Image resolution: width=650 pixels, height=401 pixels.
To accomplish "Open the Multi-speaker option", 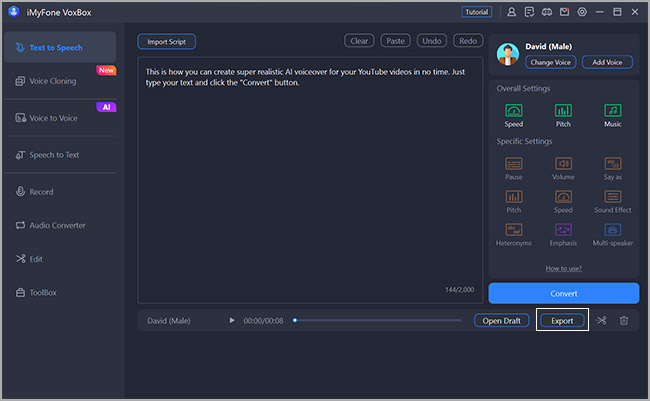I will [613, 235].
